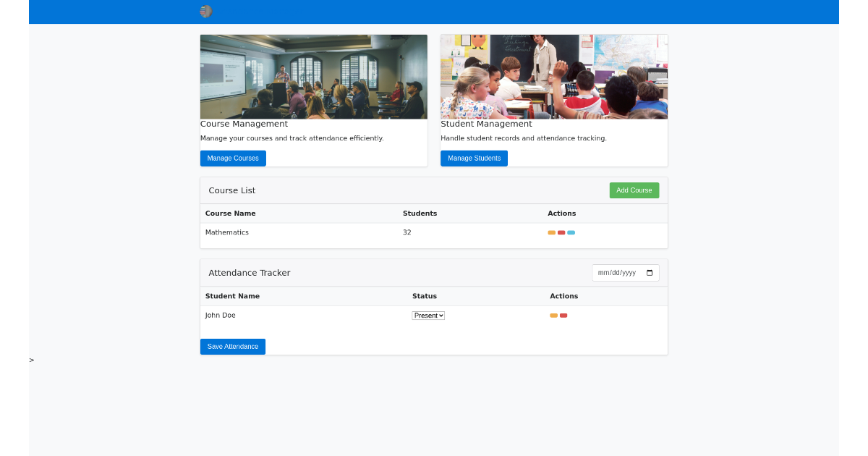Image resolution: width=868 pixels, height=456 pixels.
Task: Click the Manage Students button
Action: (474, 158)
